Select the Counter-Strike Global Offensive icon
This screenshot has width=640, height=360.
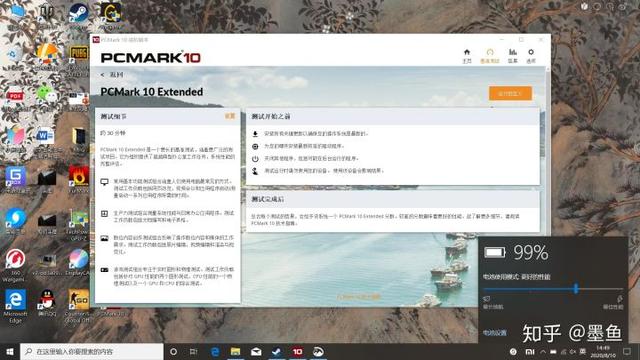tap(78, 306)
